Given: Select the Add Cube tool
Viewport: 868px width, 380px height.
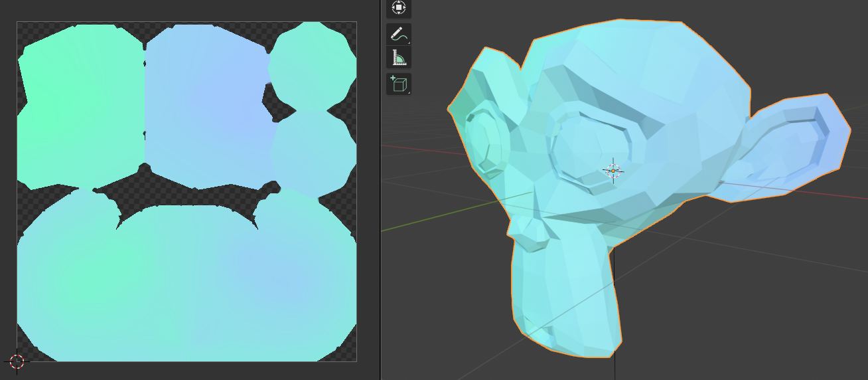Looking at the screenshot, I should click(x=398, y=84).
